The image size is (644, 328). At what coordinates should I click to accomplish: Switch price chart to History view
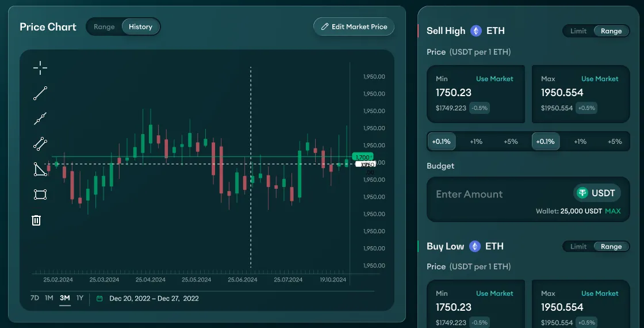pos(140,26)
